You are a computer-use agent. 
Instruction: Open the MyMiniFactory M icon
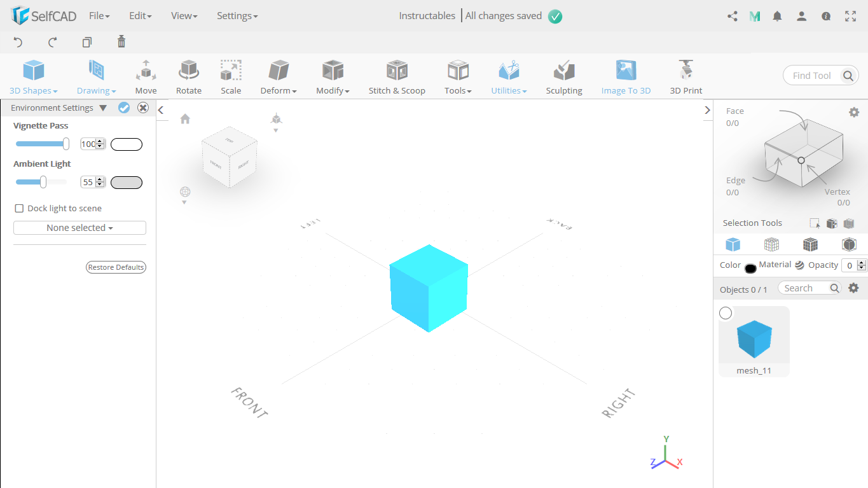click(755, 17)
